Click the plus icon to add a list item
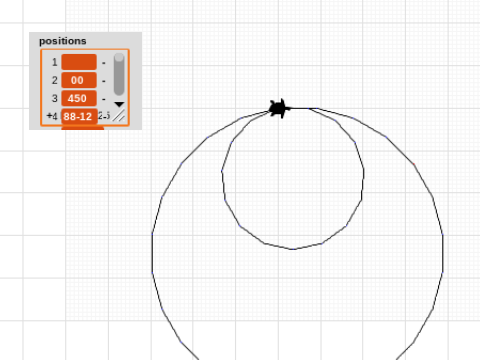 (x=49, y=116)
